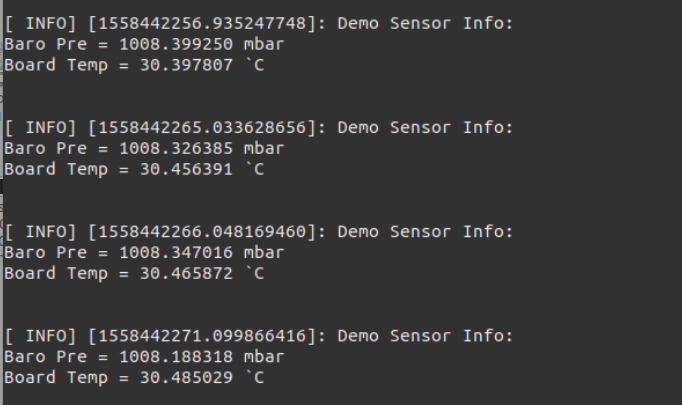The width and height of the screenshot is (682, 405).
Task: Click the pressure value 1008.399250 mbar
Action: click(x=202, y=44)
